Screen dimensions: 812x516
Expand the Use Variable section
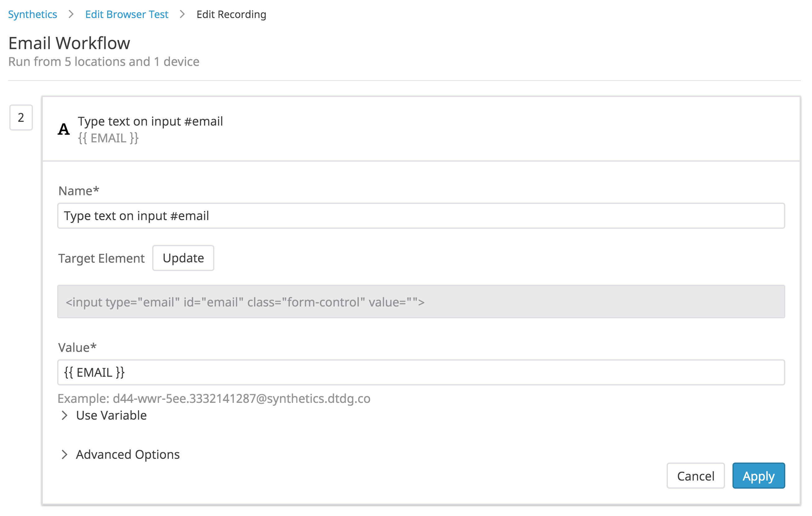pyautogui.click(x=111, y=415)
